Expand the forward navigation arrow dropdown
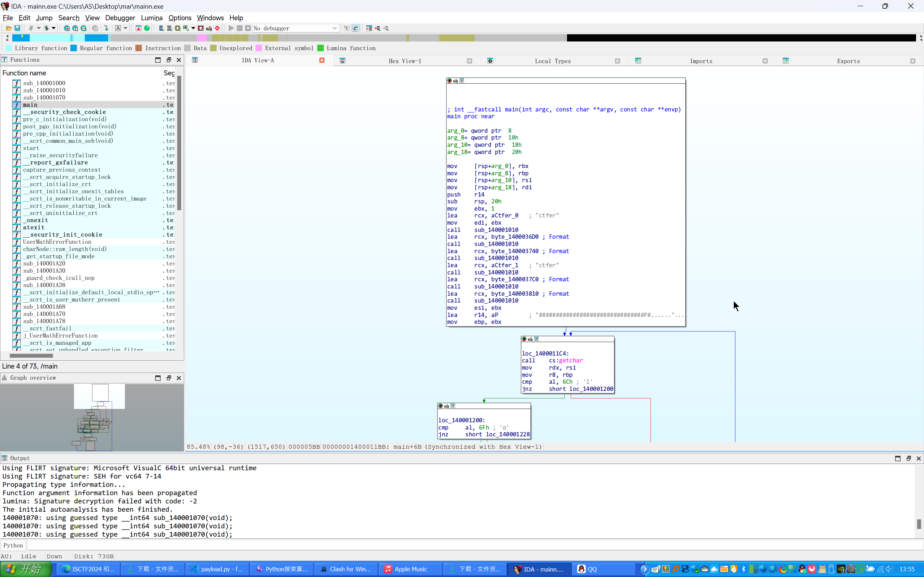The width and height of the screenshot is (924, 577). point(53,28)
